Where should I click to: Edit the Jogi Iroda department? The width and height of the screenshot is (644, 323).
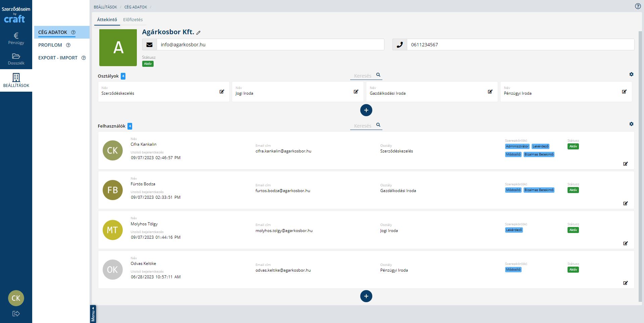pos(356,92)
